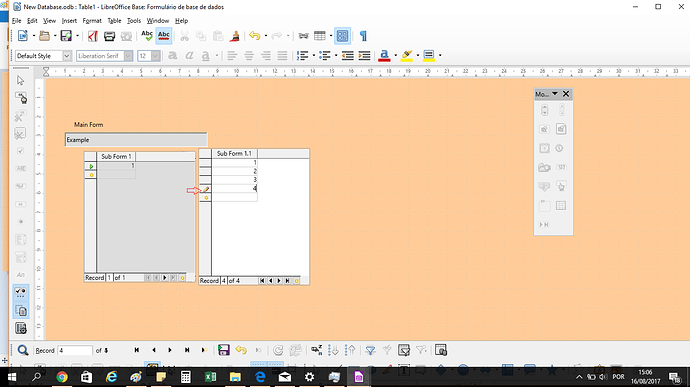The image size is (690, 387).
Task: Open the Format menu
Action: tap(92, 21)
